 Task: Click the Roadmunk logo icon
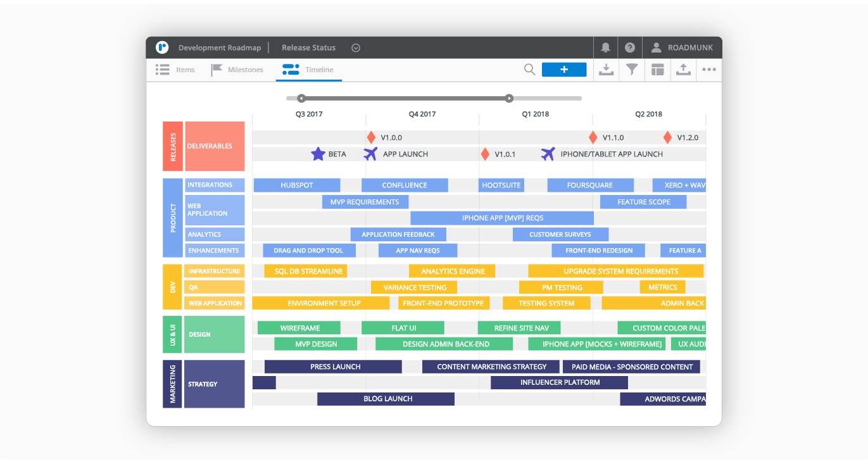[x=161, y=47]
